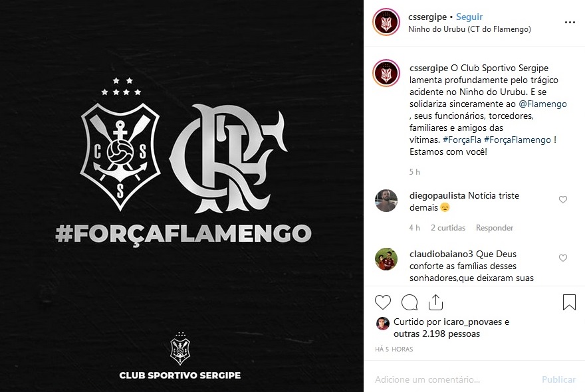Viewport: 585px width, 392px height.
Task: Open diegopaulista's avatar
Action: coord(386,200)
